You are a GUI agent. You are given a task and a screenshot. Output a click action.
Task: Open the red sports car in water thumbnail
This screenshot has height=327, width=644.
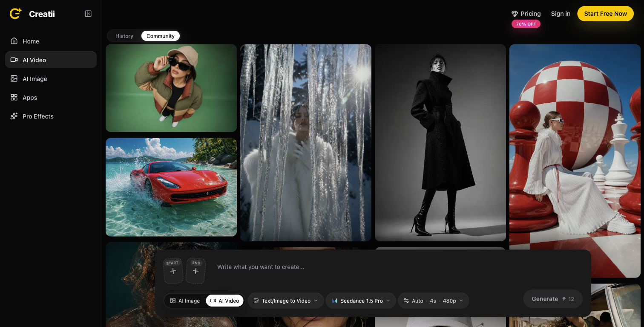tap(171, 187)
